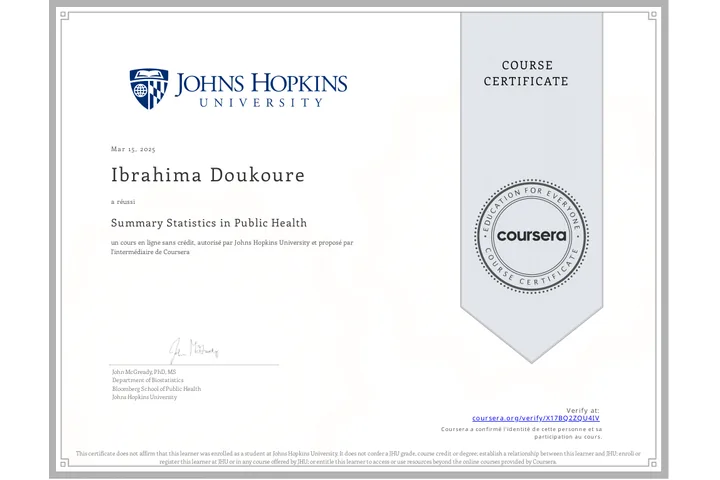
Task: Click the "Verify at:" label
Action: (x=583, y=411)
